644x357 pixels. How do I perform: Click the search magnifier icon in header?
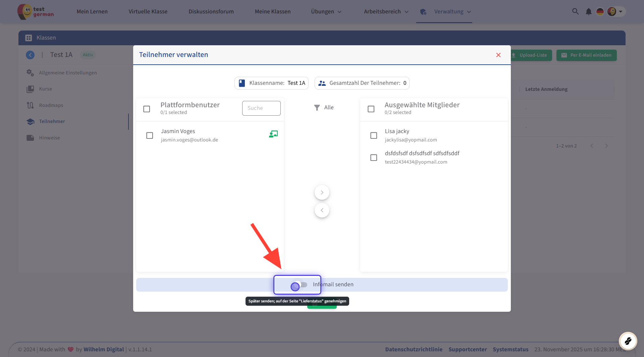coord(575,11)
